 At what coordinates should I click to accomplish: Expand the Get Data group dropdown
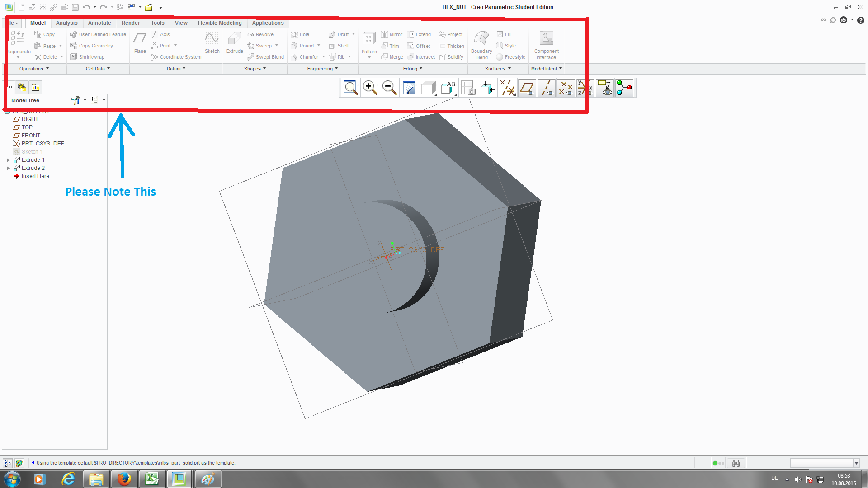(x=98, y=69)
